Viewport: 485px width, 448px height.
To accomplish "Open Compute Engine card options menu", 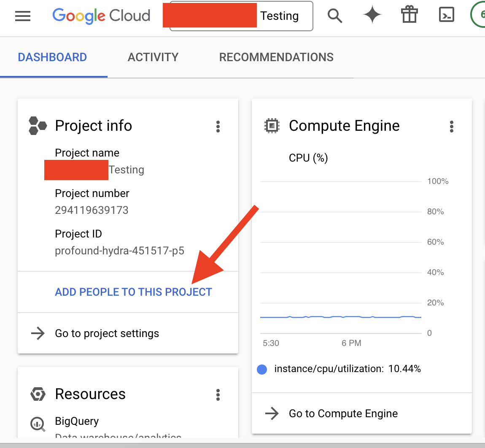I will [452, 127].
